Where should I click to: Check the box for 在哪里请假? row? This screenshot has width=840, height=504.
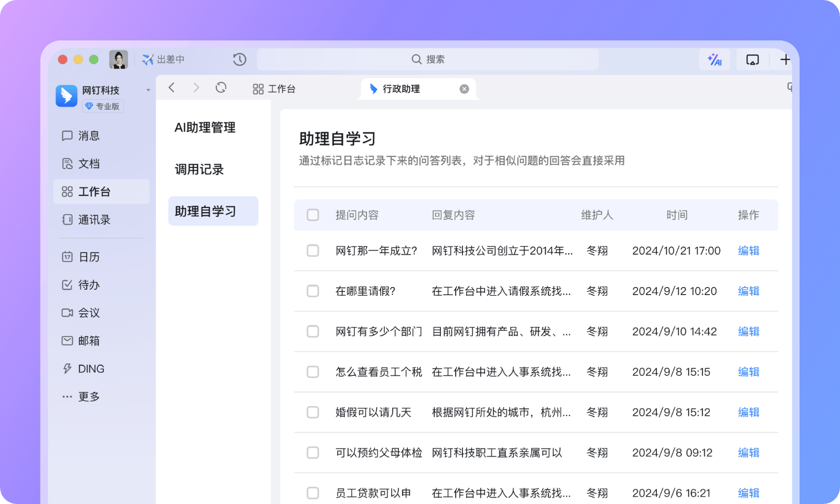pos(313,291)
